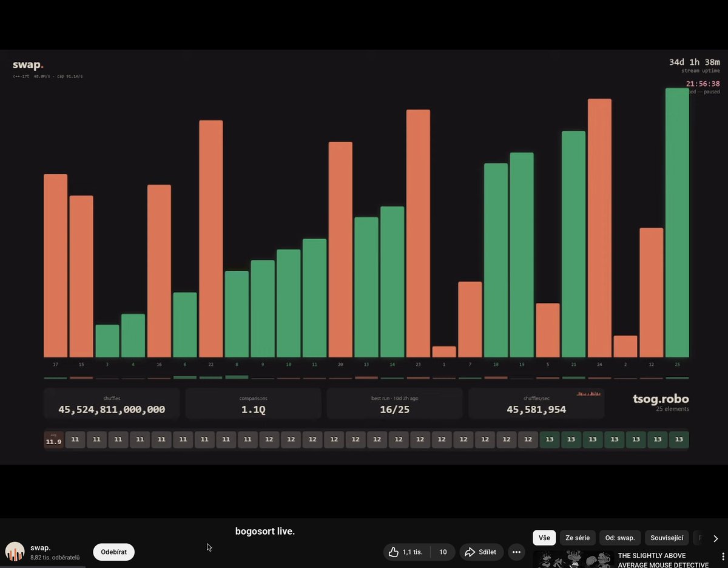Click the best run value 16/25
Image resolution: width=728 pixels, height=568 pixels.
[395, 410]
